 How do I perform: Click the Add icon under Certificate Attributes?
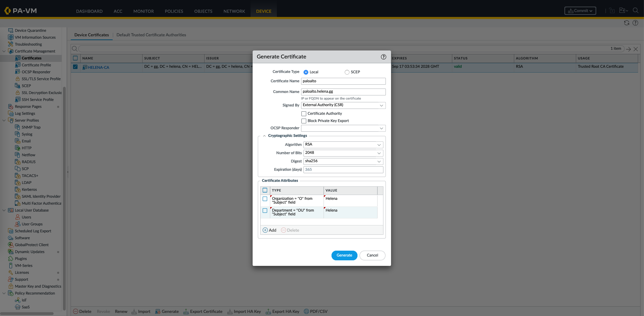click(265, 230)
